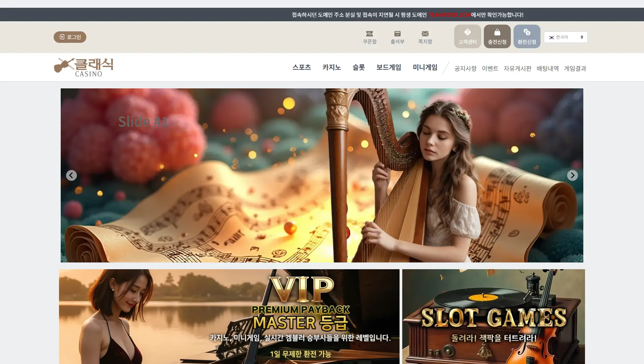Go to previous slide with left arrow
The height and width of the screenshot is (364, 644).
pyautogui.click(x=71, y=175)
